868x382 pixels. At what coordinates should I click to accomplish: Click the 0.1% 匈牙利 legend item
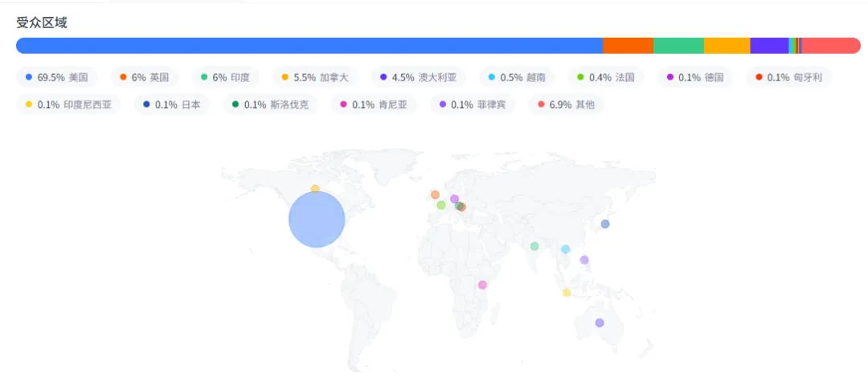[x=789, y=77]
